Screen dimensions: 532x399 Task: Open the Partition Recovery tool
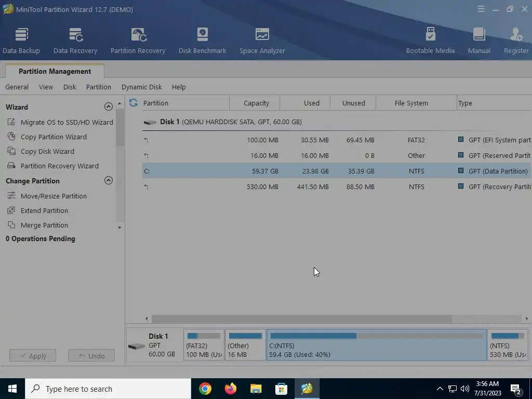138,41
